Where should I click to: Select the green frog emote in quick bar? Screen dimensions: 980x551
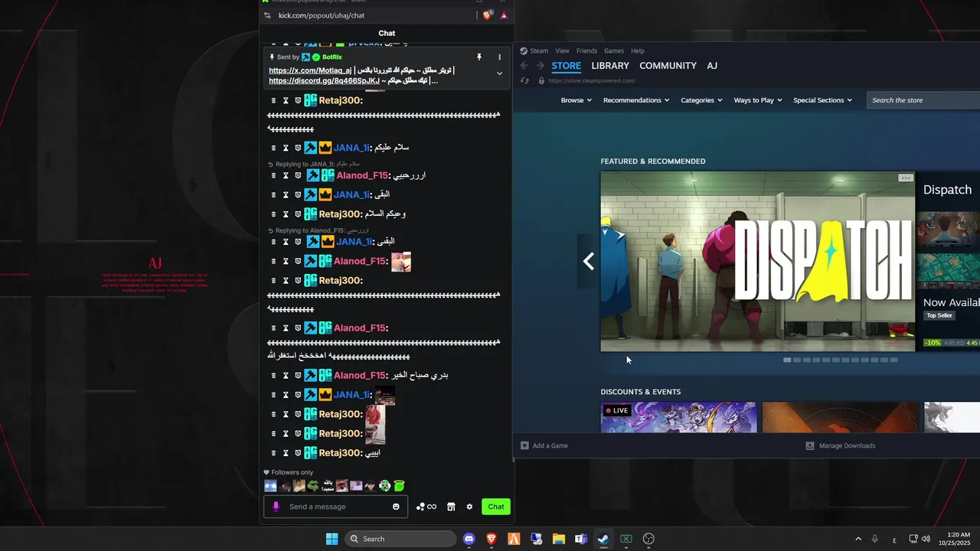pos(312,485)
